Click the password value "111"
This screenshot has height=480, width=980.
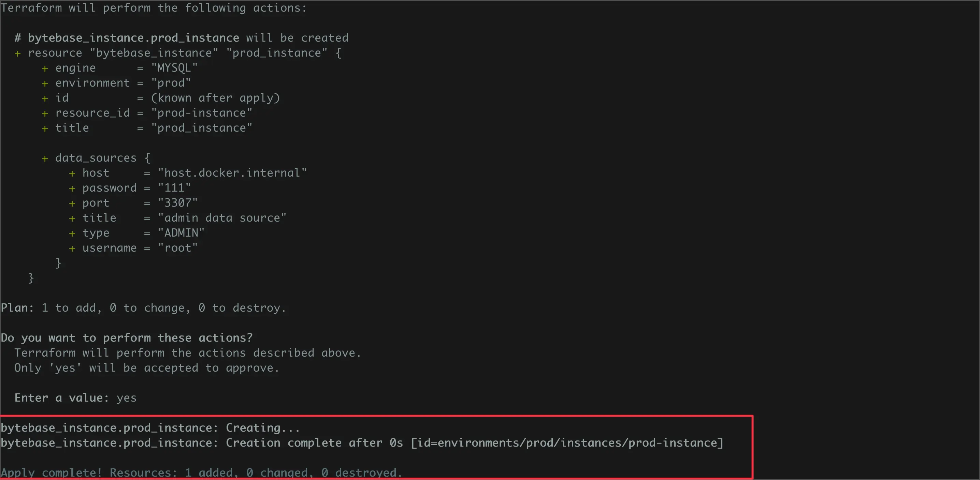point(174,188)
